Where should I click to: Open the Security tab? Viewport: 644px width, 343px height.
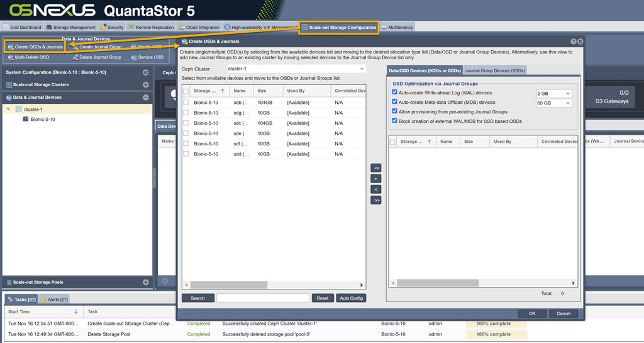coord(112,27)
